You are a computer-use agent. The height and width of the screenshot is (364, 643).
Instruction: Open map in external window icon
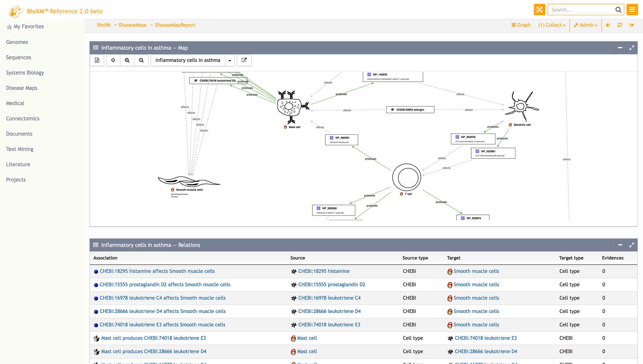[244, 60]
